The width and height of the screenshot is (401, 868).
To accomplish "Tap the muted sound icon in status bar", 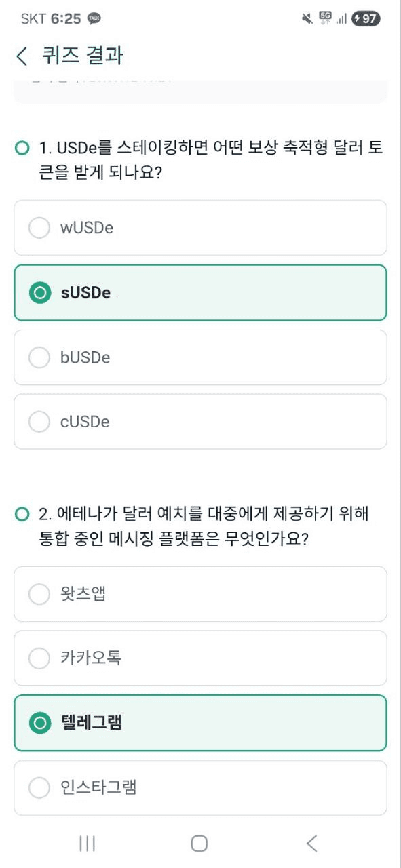I will 307,18.
